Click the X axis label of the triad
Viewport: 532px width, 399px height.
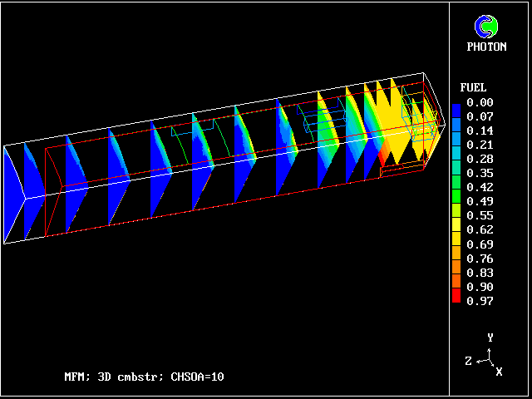499,372
